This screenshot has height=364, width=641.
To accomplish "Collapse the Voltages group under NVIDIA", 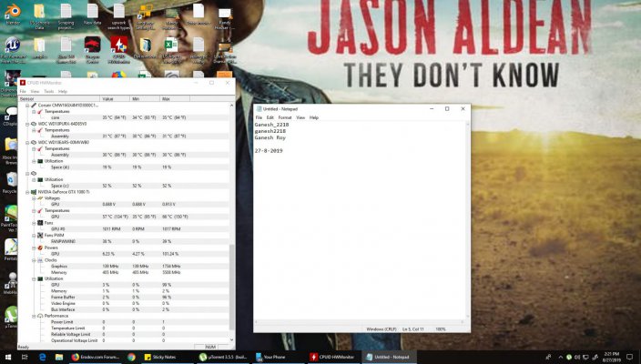I will tap(34, 198).
